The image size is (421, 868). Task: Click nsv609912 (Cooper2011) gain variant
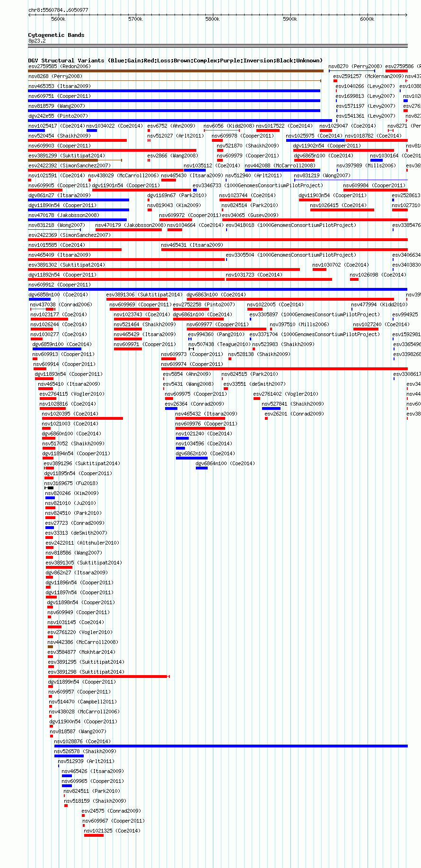pyautogui.click(x=218, y=289)
